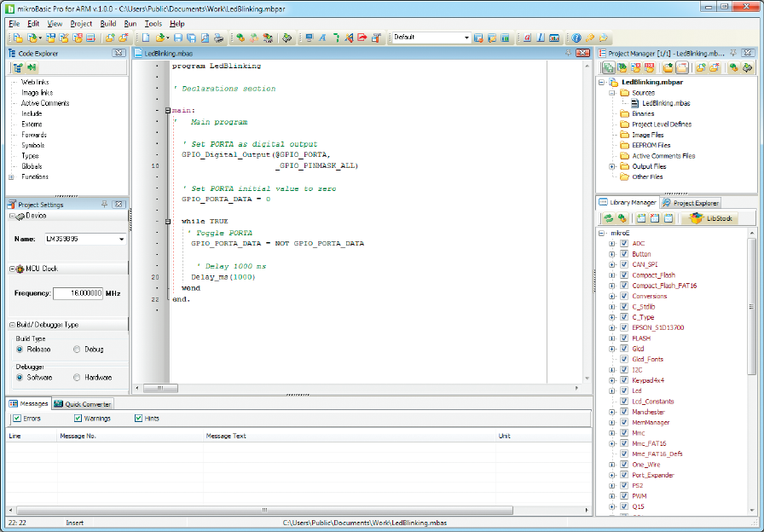
Task: Switch to the Quick Converter tab
Action: pos(84,404)
